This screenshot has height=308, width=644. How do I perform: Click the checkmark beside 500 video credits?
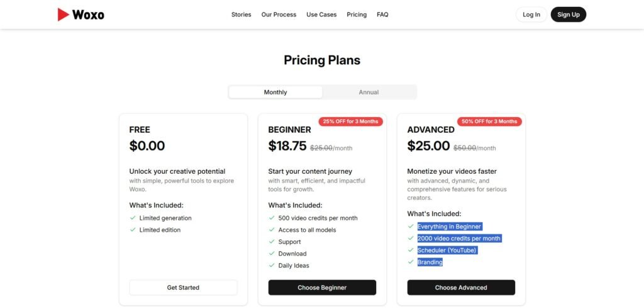(x=272, y=218)
